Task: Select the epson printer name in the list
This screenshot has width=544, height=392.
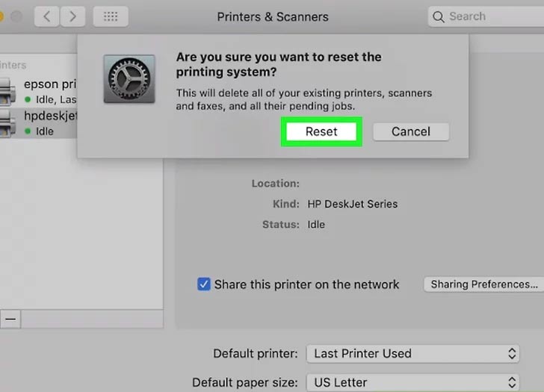Action: tap(50, 85)
